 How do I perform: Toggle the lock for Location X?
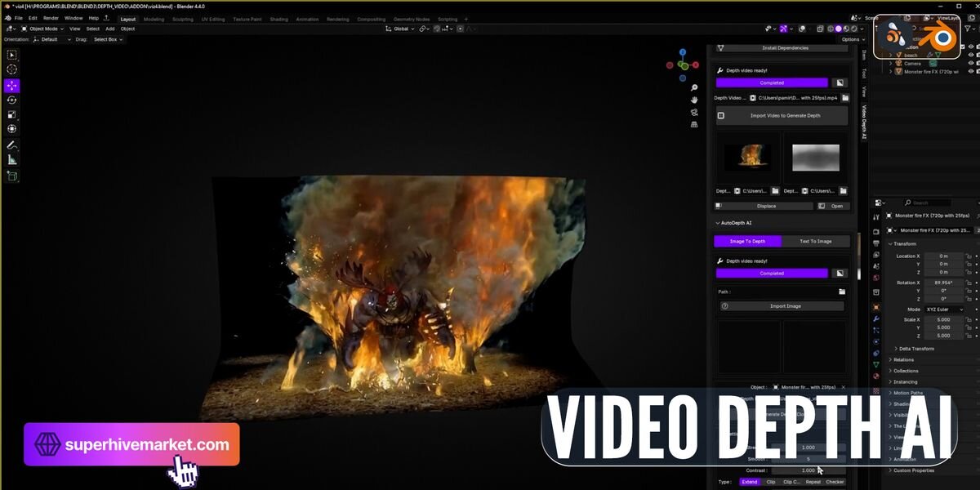tap(968, 256)
